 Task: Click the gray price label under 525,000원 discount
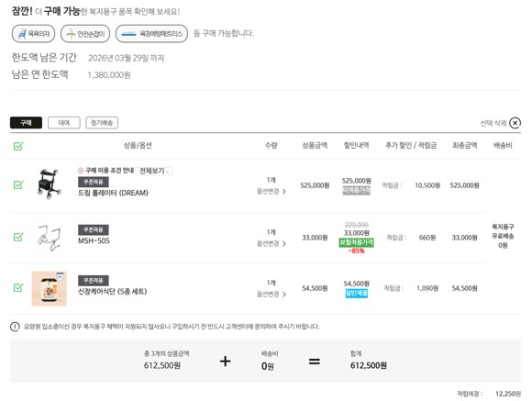356,190
